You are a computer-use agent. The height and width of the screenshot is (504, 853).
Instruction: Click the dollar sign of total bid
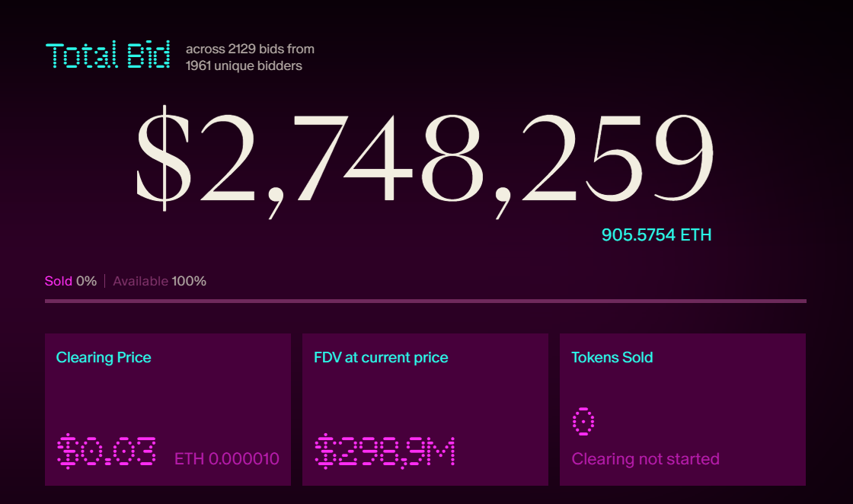tap(163, 160)
